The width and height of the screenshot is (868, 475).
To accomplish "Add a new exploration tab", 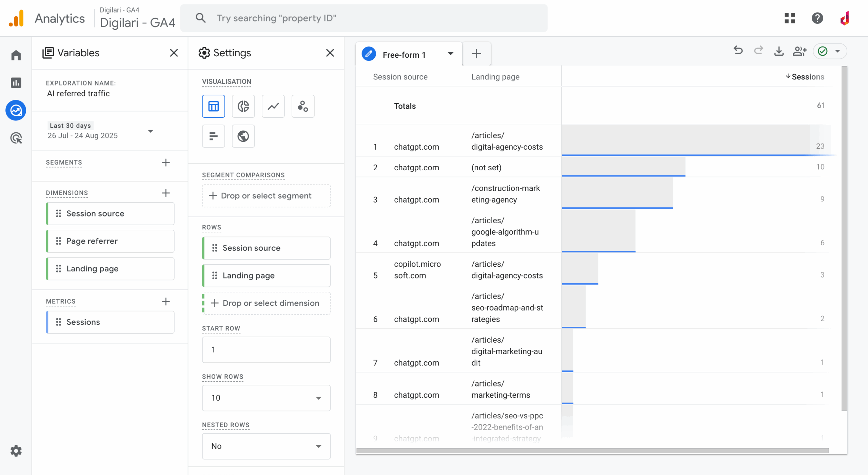I will point(476,54).
